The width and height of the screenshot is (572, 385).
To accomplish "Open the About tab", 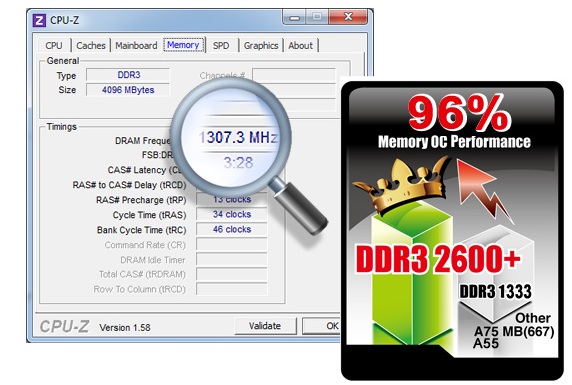I will pyautogui.click(x=301, y=46).
